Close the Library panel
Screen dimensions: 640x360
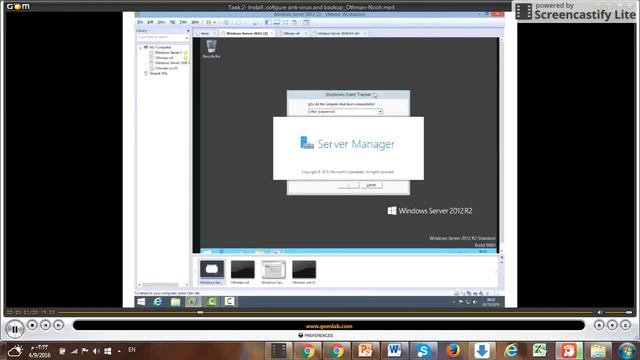click(188, 31)
